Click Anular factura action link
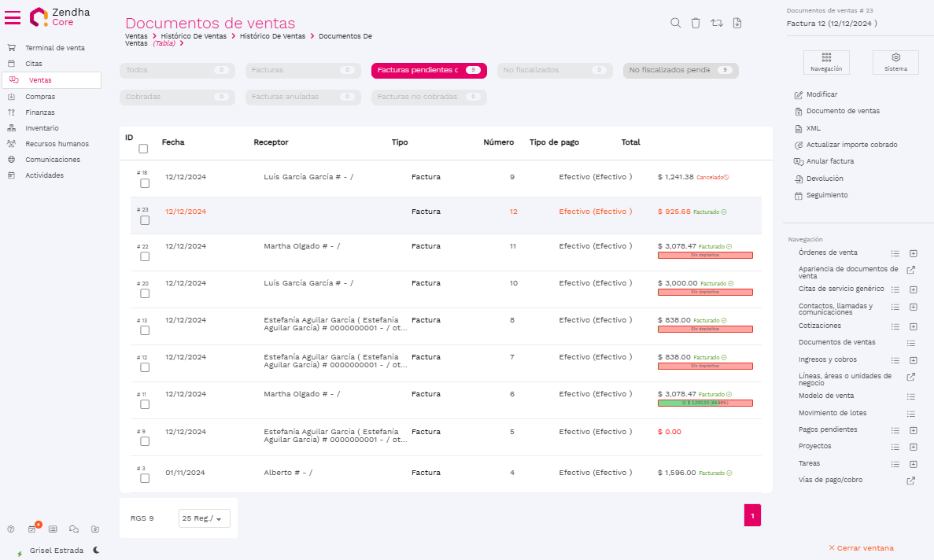Screen dimensions: 934x560 [829, 161]
